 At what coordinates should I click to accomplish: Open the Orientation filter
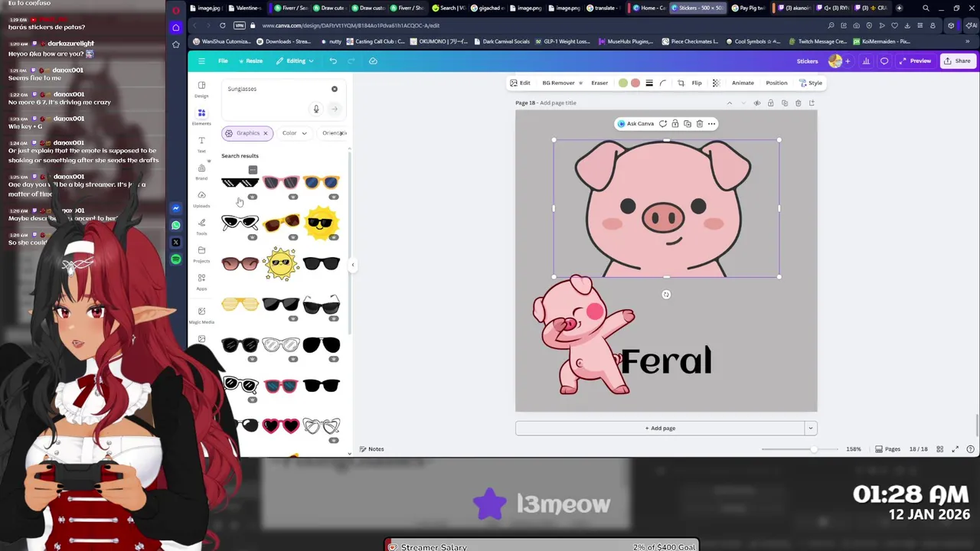334,133
